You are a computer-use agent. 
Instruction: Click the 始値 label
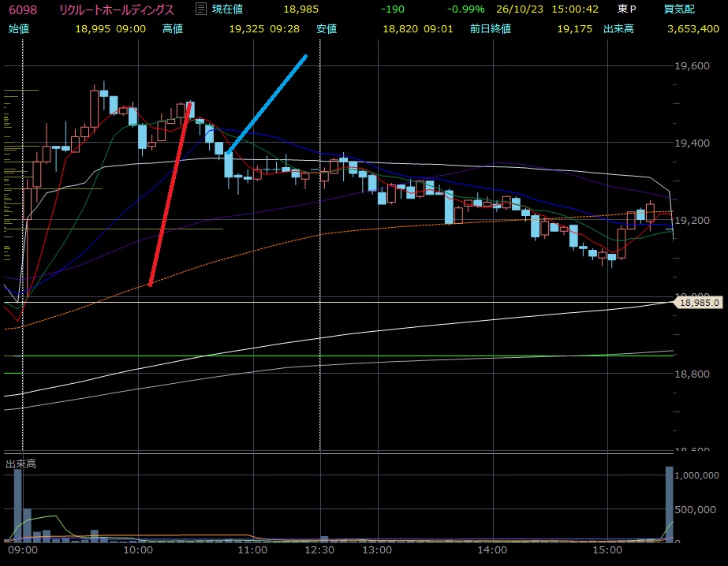pos(19,28)
